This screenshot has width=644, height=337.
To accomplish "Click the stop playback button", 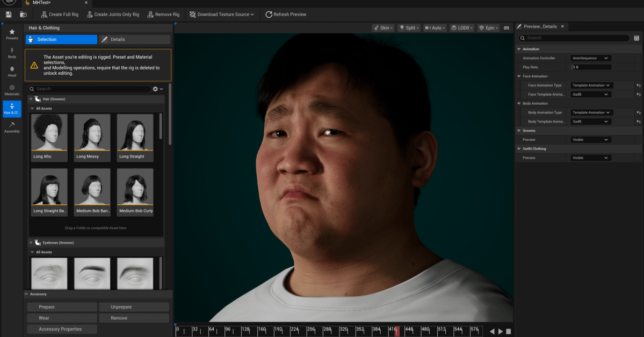I will [509, 332].
